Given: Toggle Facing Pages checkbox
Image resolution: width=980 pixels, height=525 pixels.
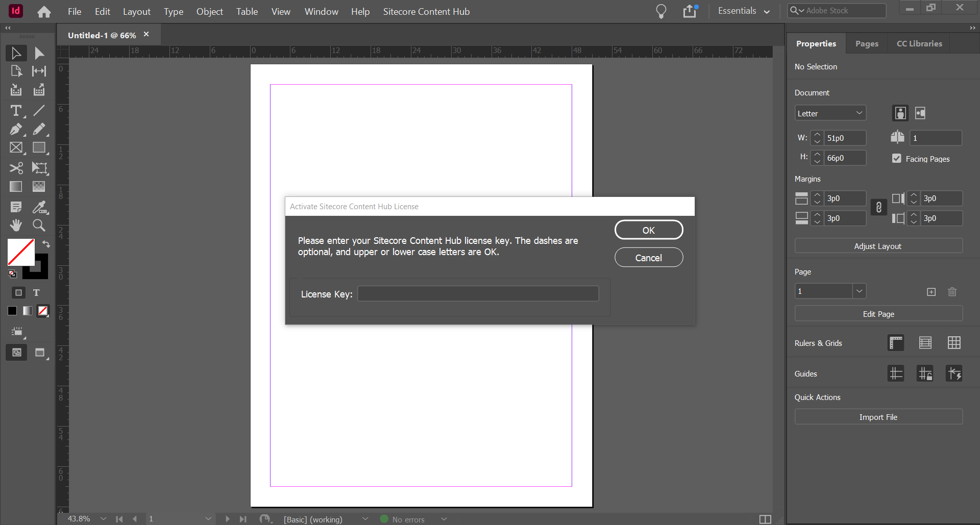Looking at the screenshot, I should [x=897, y=159].
